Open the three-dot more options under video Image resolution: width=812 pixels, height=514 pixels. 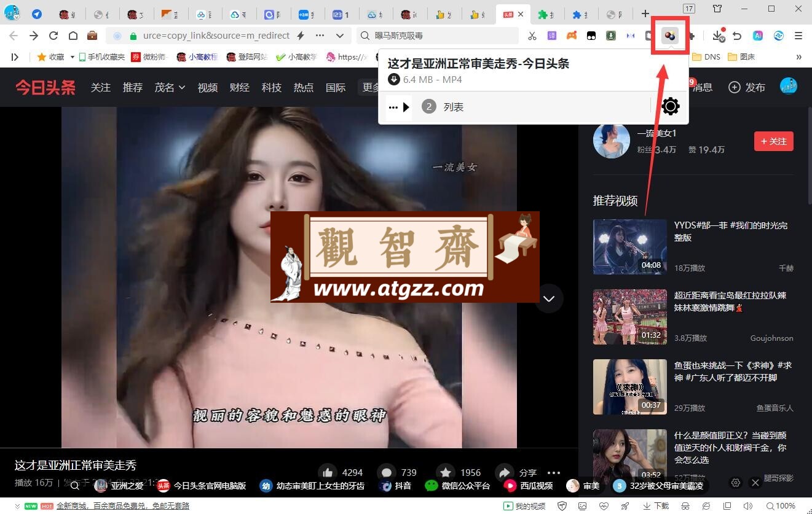click(554, 473)
